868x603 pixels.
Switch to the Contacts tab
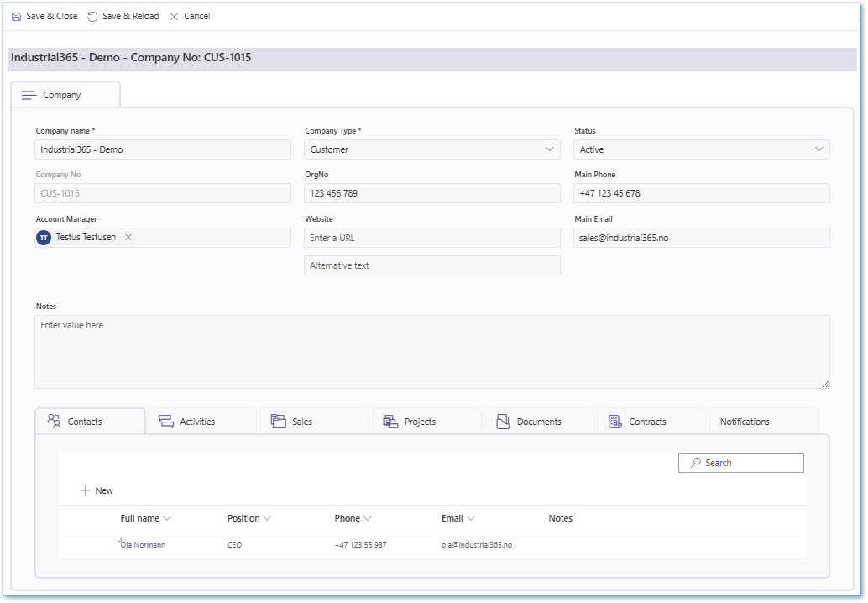point(90,422)
